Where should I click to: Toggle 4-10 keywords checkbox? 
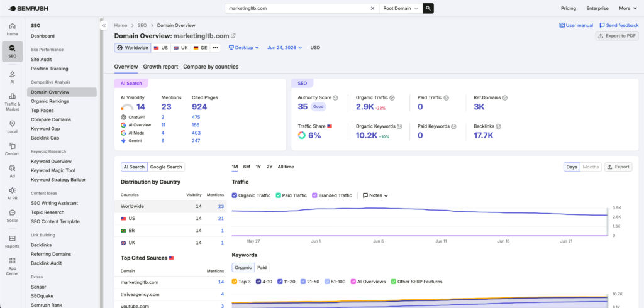coord(258,282)
